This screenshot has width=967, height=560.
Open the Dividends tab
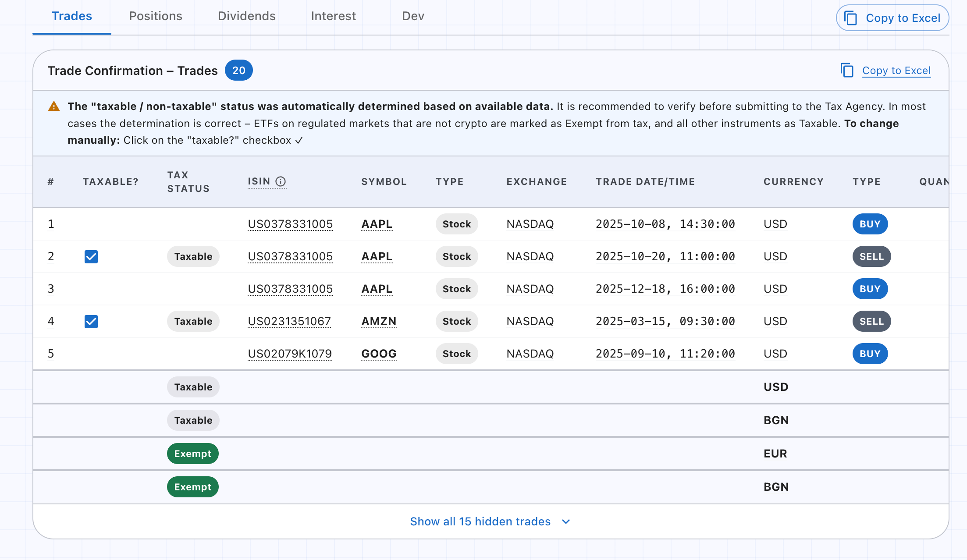pyautogui.click(x=247, y=16)
